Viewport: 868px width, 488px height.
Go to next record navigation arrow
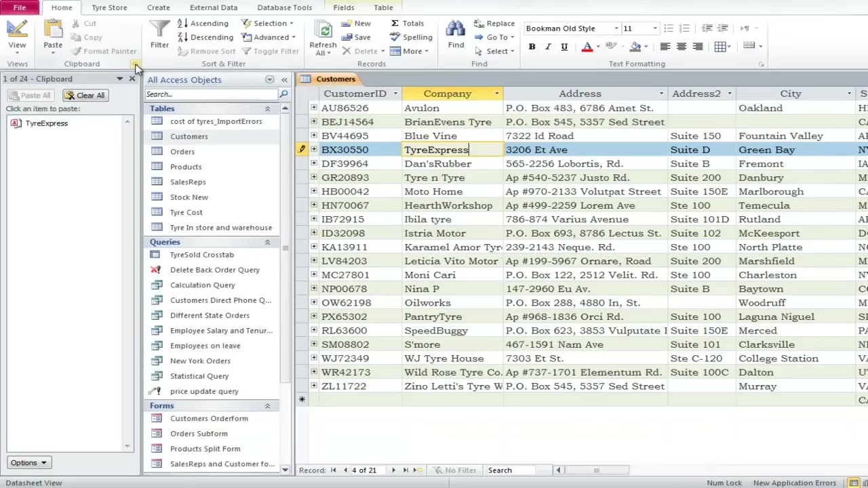tap(393, 470)
